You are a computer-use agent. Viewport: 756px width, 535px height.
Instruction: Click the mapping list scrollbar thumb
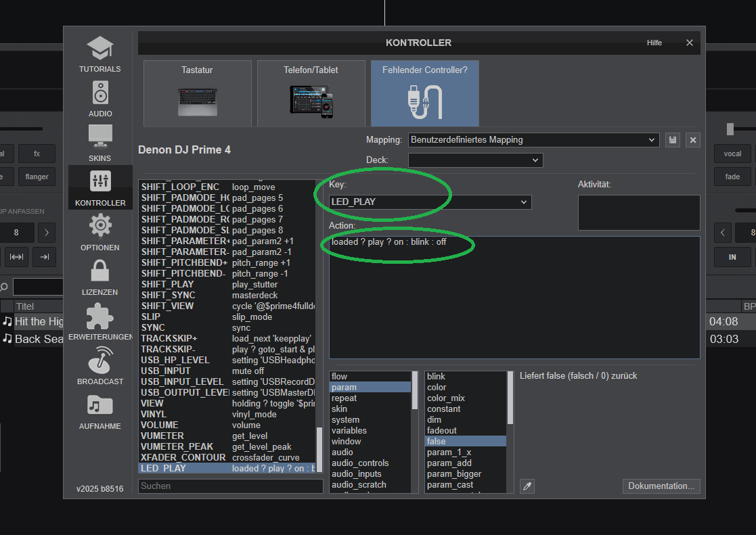(319, 450)
